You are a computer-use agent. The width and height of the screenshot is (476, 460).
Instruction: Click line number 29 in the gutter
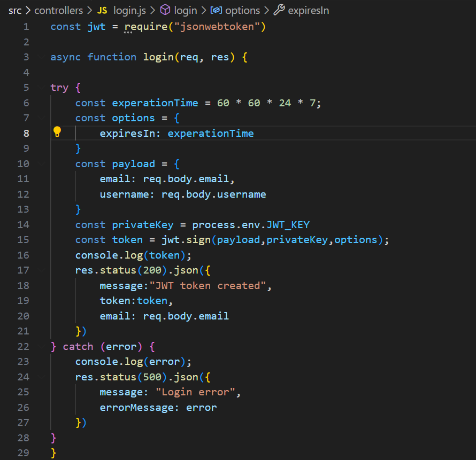coord(24,453)
